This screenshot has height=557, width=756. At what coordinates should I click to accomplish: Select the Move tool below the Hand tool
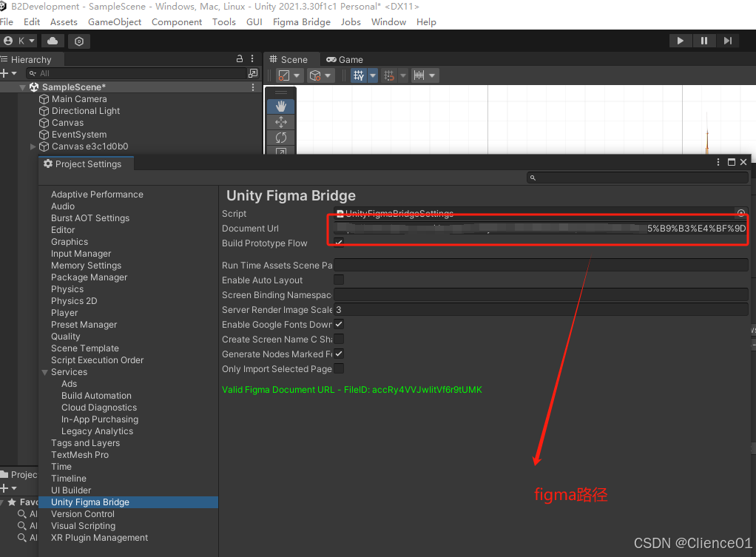point(280,121)
